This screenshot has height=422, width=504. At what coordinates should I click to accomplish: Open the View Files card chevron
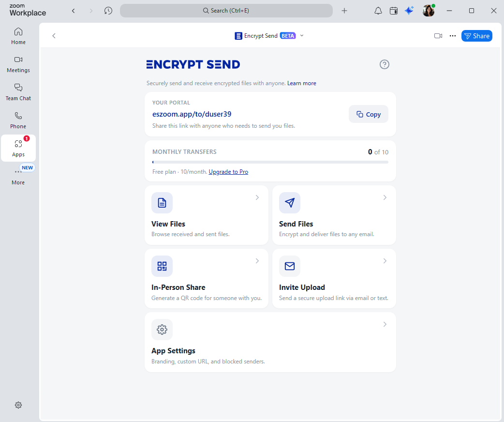[257, 197]
